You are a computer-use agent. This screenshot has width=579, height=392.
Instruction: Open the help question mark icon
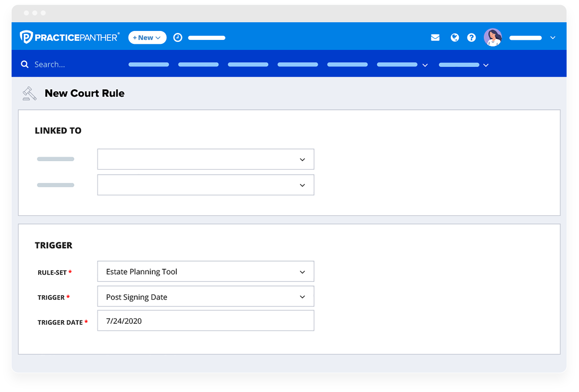[471, 38]
